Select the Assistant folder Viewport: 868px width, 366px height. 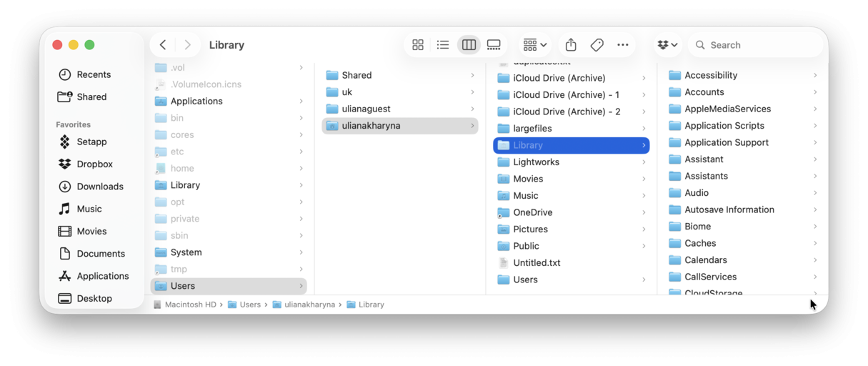click(x=743, y=159)
